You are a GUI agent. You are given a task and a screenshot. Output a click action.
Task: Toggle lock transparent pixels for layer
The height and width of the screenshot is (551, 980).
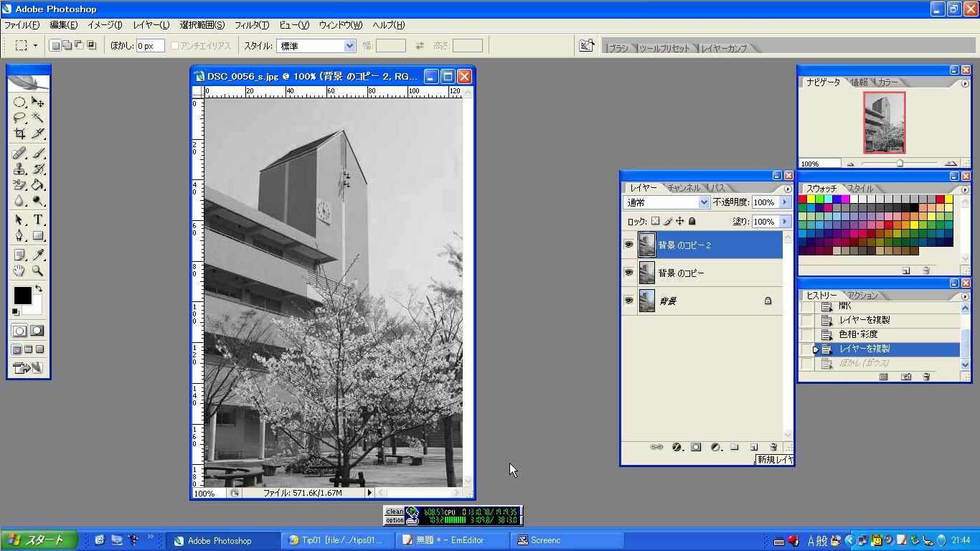pos(655,222)
